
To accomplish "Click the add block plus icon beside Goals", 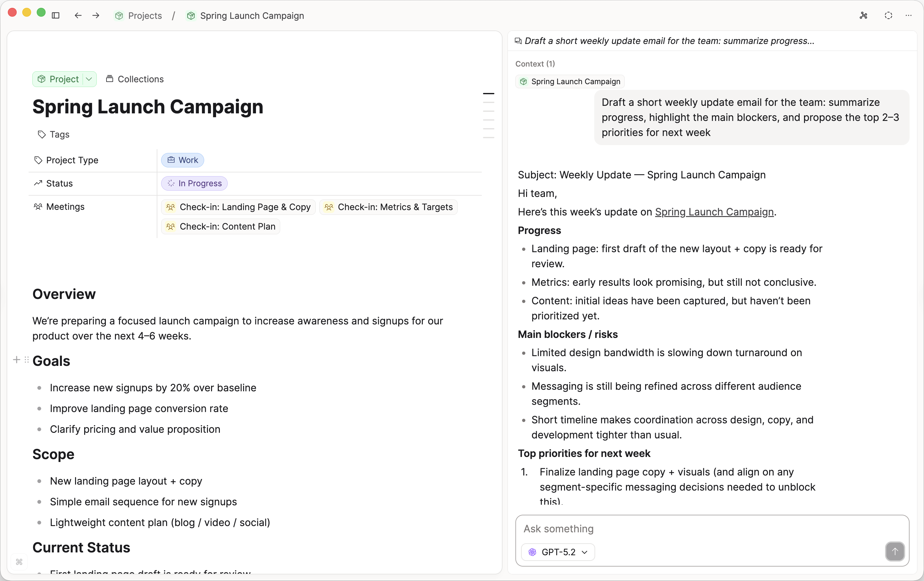I will click(x=17, y=360).
